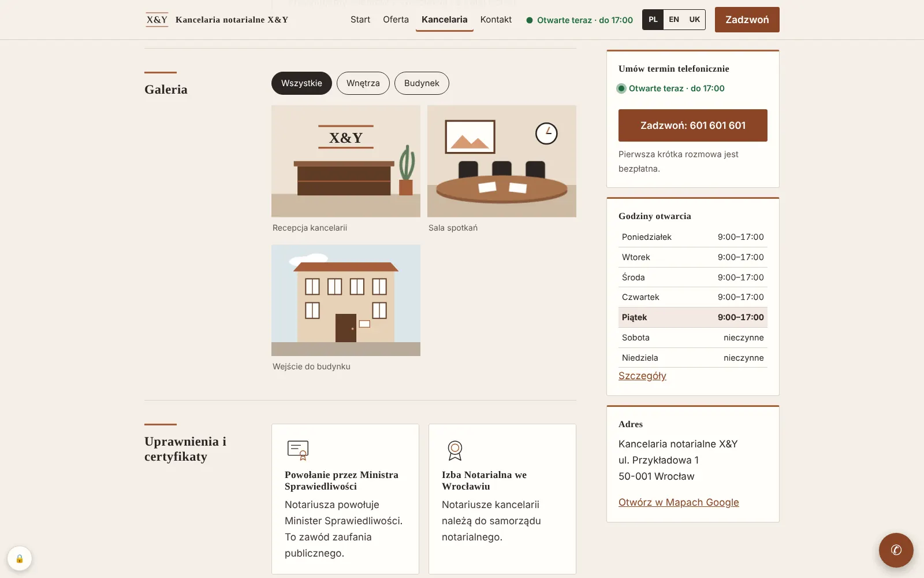Filter gallery by Budynek
This screenshot has width=924, height=578.
click(x=422, y=83)
